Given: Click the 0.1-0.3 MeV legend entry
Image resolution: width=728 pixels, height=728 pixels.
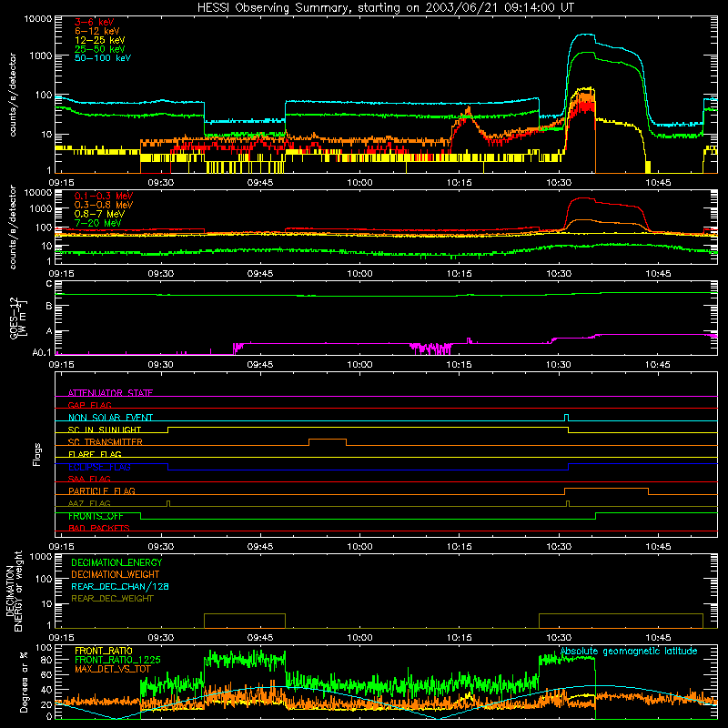Looking at the screenshot, I should tap(104, 196).
